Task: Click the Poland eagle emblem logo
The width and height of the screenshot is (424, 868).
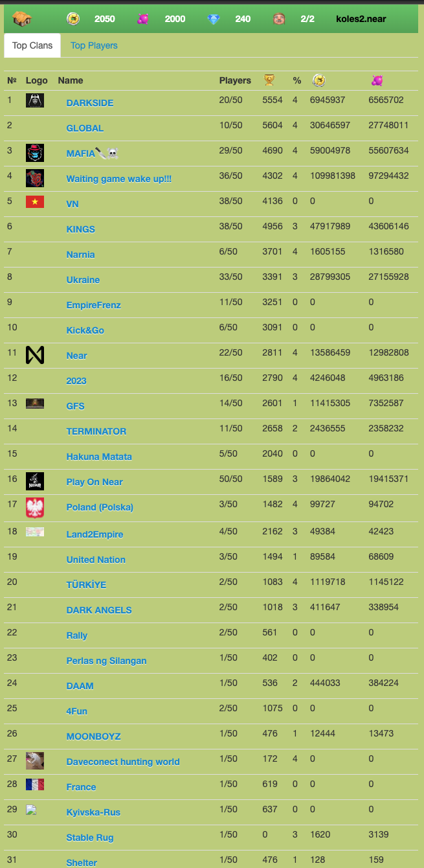Action: tap(35, 507)
